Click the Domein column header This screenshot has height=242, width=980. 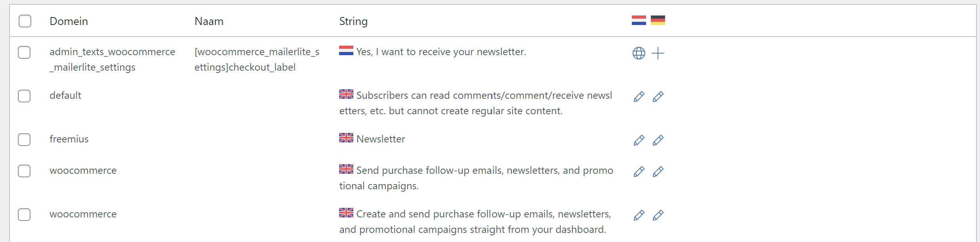[69, 21]
